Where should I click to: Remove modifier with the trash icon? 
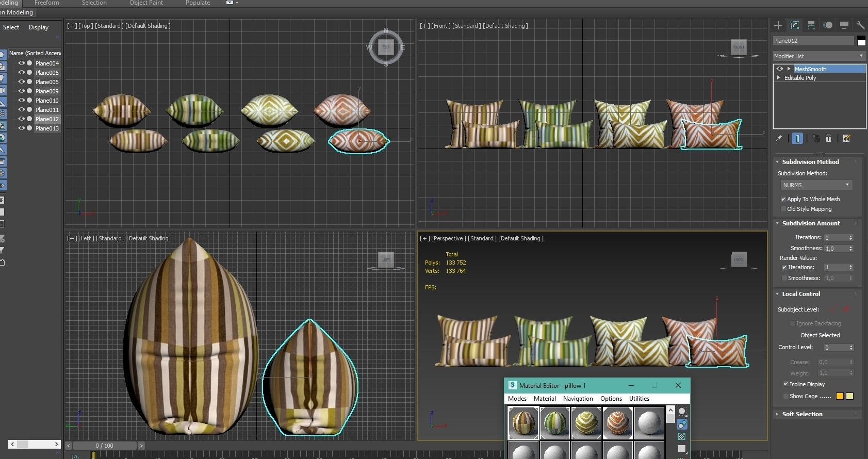pos(829,138)
